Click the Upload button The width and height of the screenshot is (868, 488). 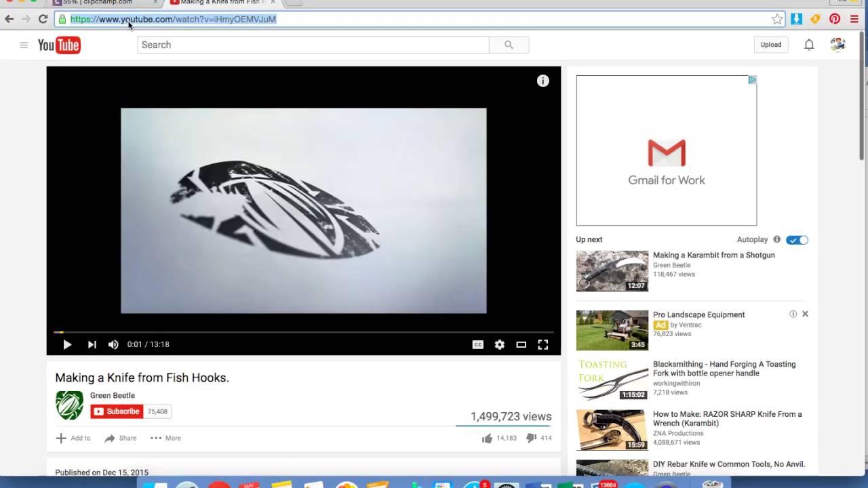tap(771, 45)
